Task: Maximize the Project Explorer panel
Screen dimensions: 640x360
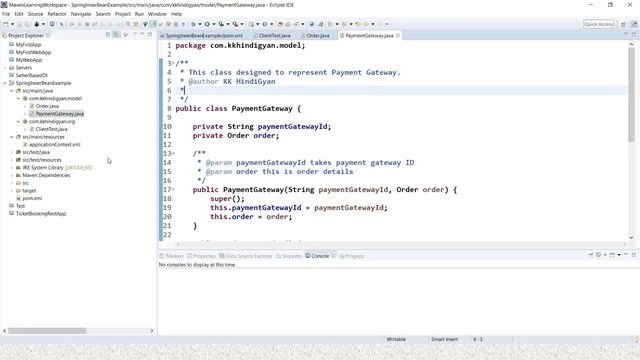Action: click(x=150, y=35)
